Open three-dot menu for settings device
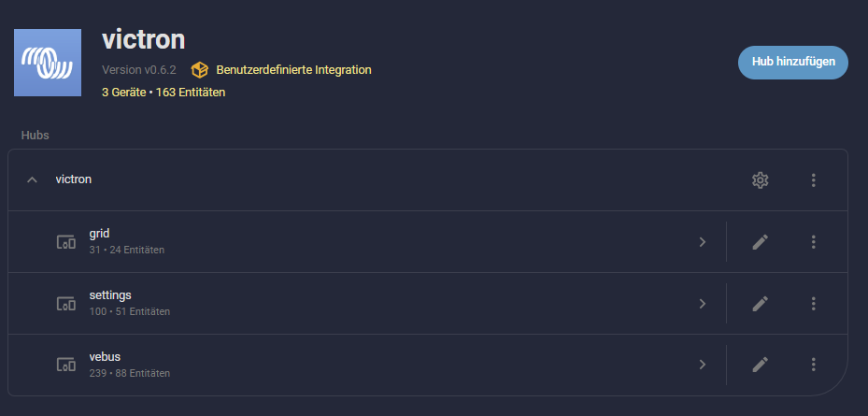The width and height of the screenshot is (868, 416). (x=814, y=304)
